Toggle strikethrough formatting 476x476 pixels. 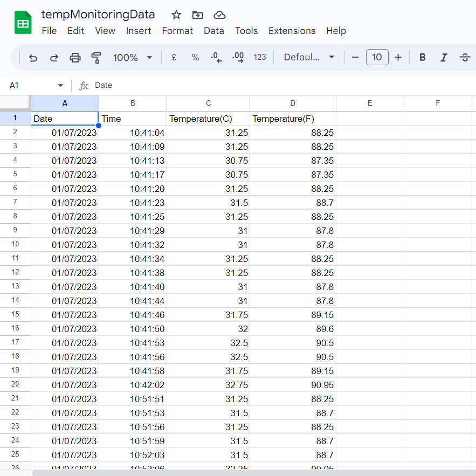pos(465,57)
